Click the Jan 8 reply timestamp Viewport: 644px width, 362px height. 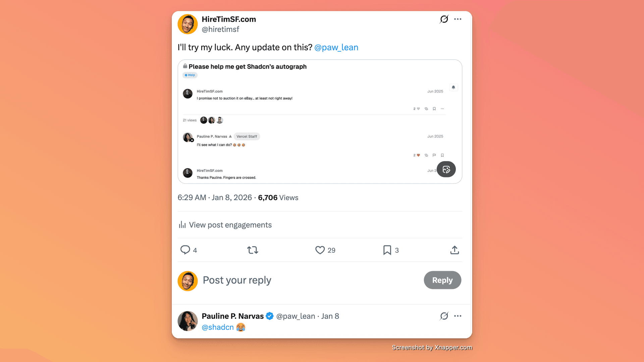point(330,316)
